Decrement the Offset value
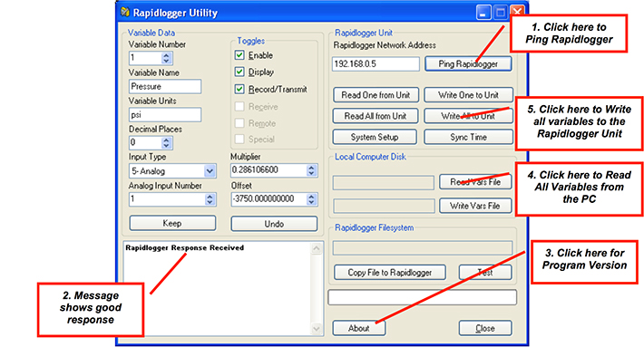 pyautogui.click(x=311, y=202)
